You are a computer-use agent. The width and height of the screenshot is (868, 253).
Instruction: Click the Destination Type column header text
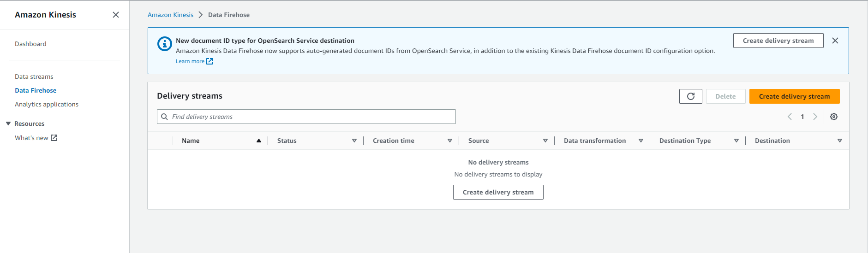pyautogui.click(x=685, y=141)
